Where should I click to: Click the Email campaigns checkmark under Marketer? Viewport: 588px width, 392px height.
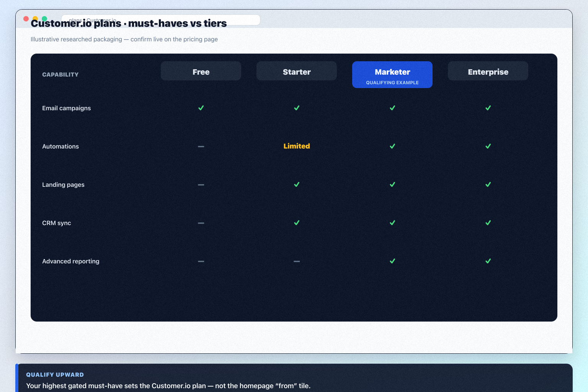click(x=392, y=108)
